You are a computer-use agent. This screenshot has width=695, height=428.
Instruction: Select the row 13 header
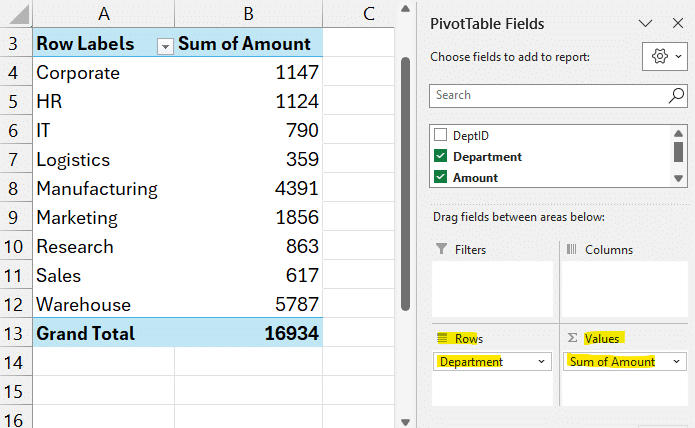(14, 333)
